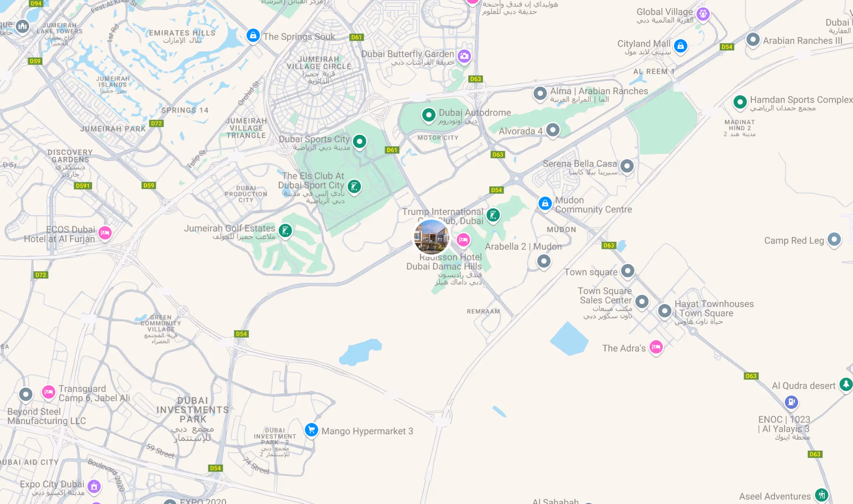Image resolution: width=853 pixels, height=504 pixels.
Task: Select Trump International Golf Club pin
Action: 493,215
